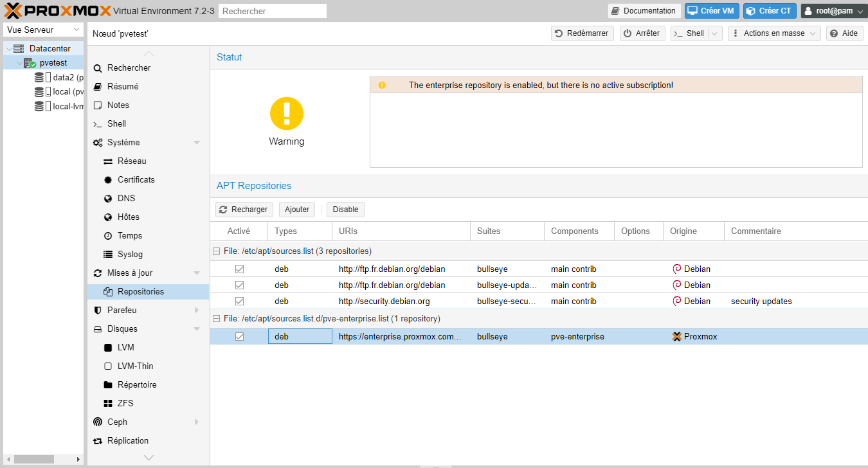Select the local storage tree entry
The image size is (868, 468).
point(43,92)
